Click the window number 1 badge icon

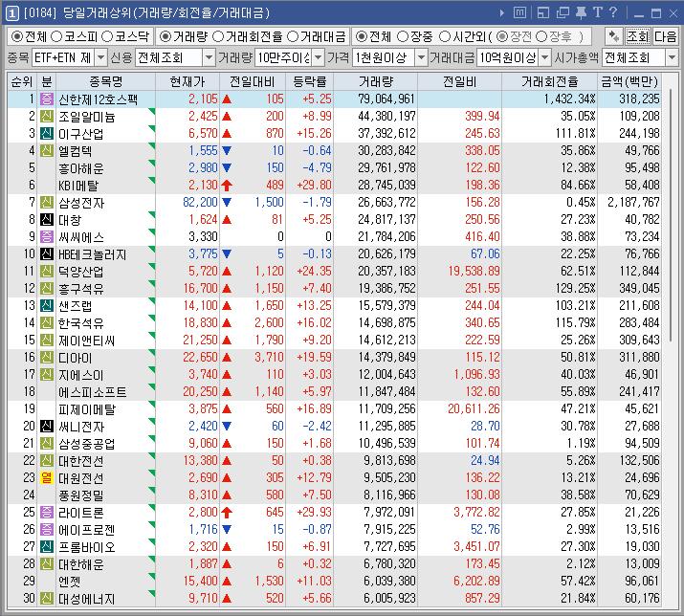tap(11, 13)
